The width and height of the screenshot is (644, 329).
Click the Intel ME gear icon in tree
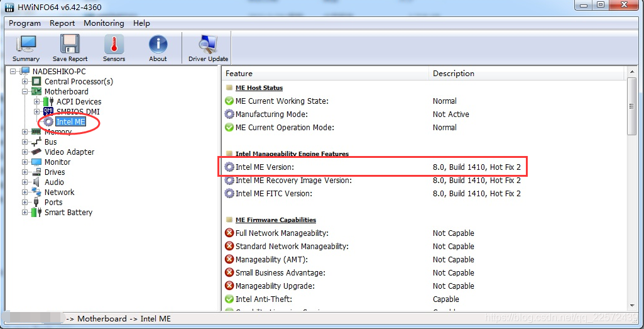tap(48, 122)
